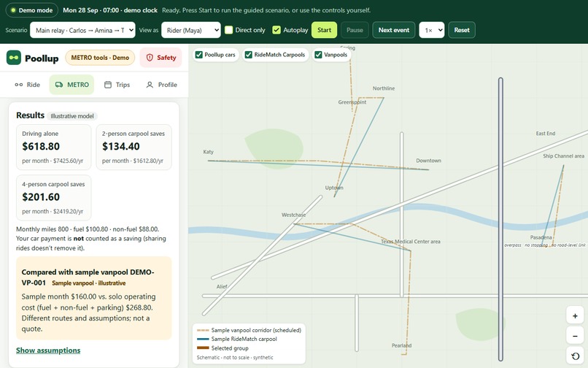Click the Greenspoint map label

(x=352, y=102)
